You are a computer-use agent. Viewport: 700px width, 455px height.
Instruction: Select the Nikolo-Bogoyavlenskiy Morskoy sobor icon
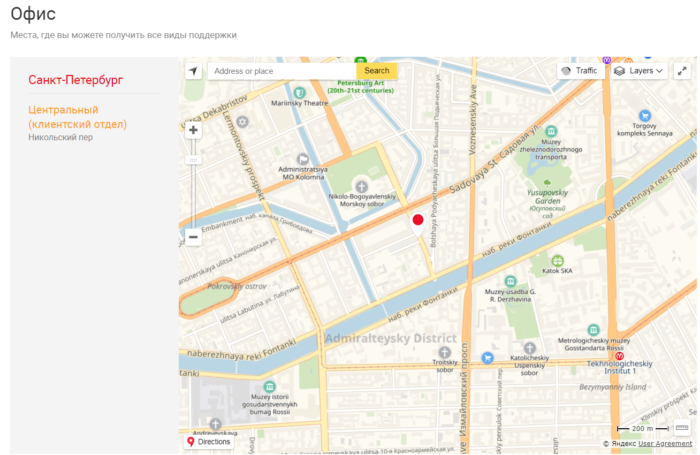click(x=361, y=186)
